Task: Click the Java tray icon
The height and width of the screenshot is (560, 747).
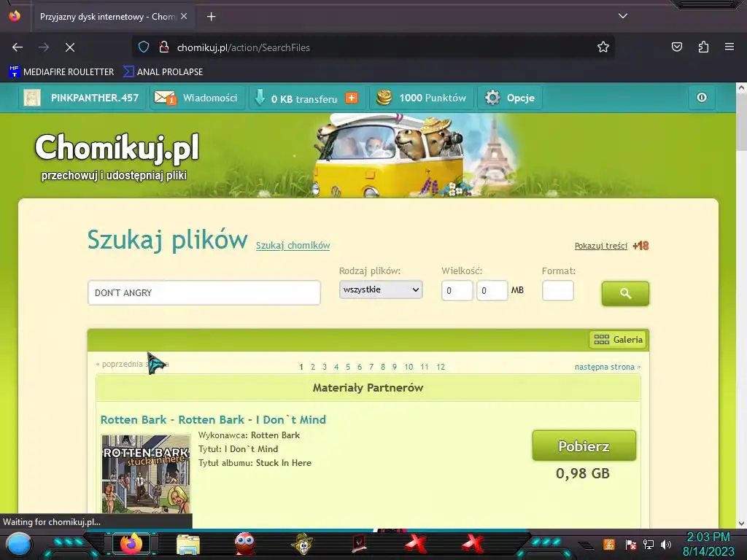Action: (x=609, y=544)
